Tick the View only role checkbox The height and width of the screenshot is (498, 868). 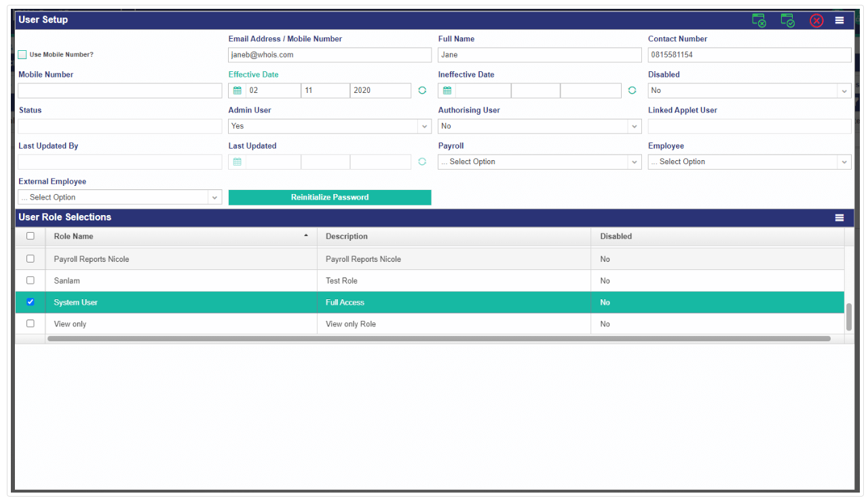tap(30, 324)
